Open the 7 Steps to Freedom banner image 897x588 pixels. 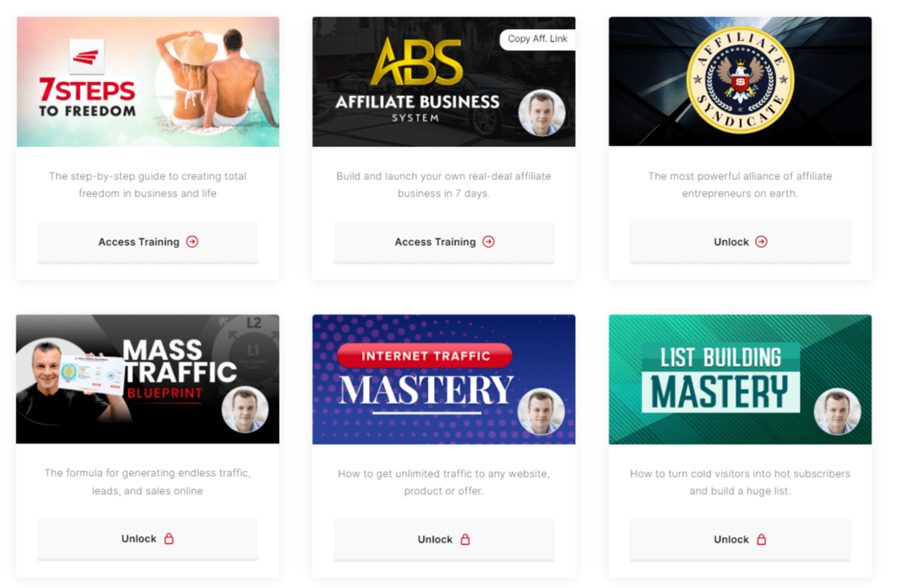click(148, 81)
